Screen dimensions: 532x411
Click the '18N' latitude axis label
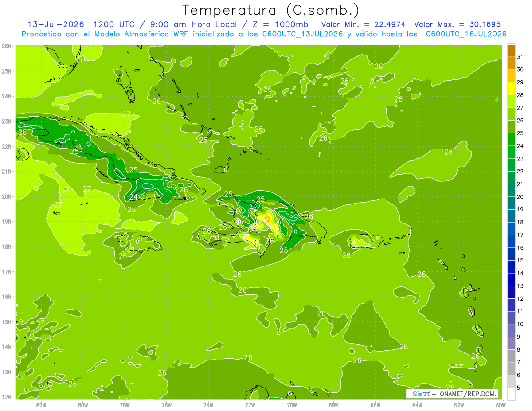point(7,247)
